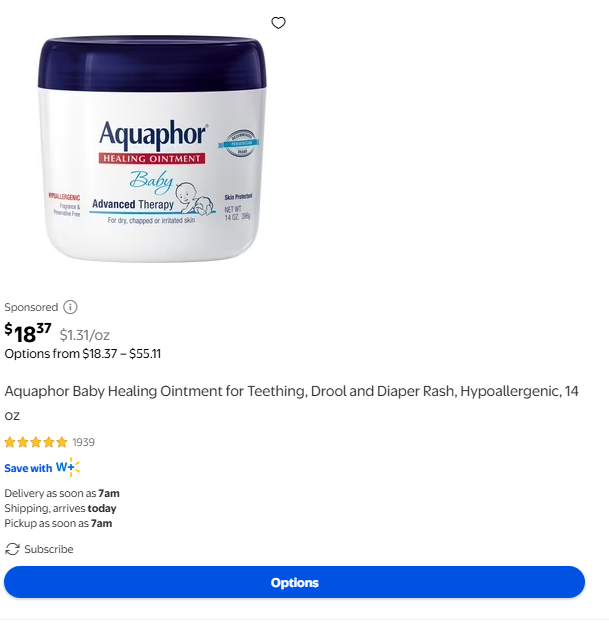Click the heart icon to favorite item
The width and height of the screenshot is (609, 635).
click(278, 23)
